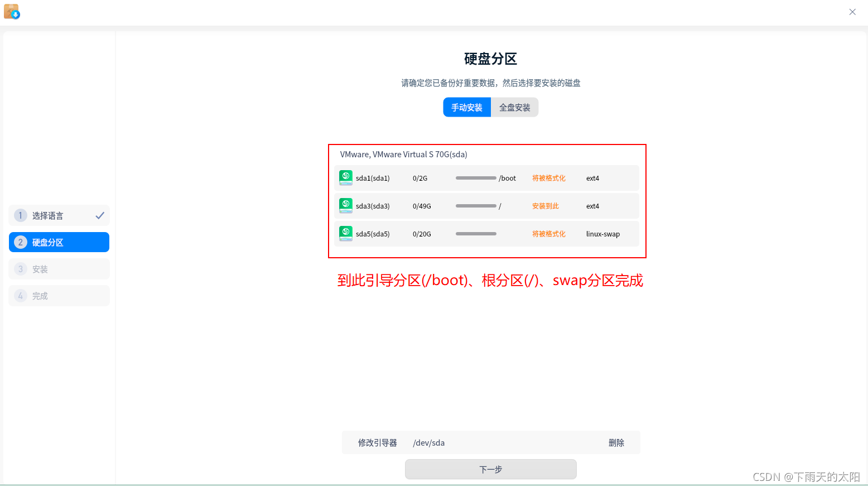The width and height of the screenshot is (868, 487).
Task: Switch to 全盘安装 mode
Action: pyautogui.click(x=514, y=107)
